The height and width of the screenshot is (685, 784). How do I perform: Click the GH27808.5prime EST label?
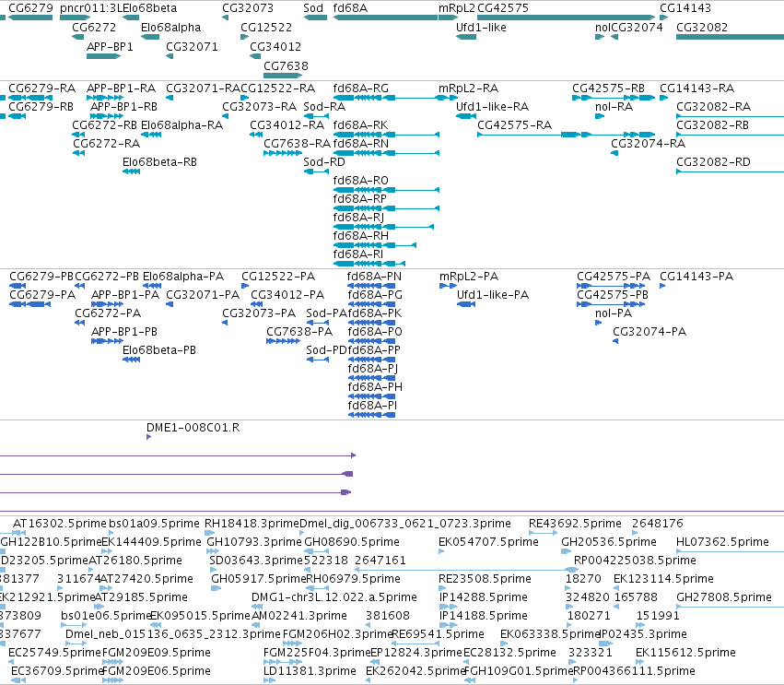click(724, 597)
